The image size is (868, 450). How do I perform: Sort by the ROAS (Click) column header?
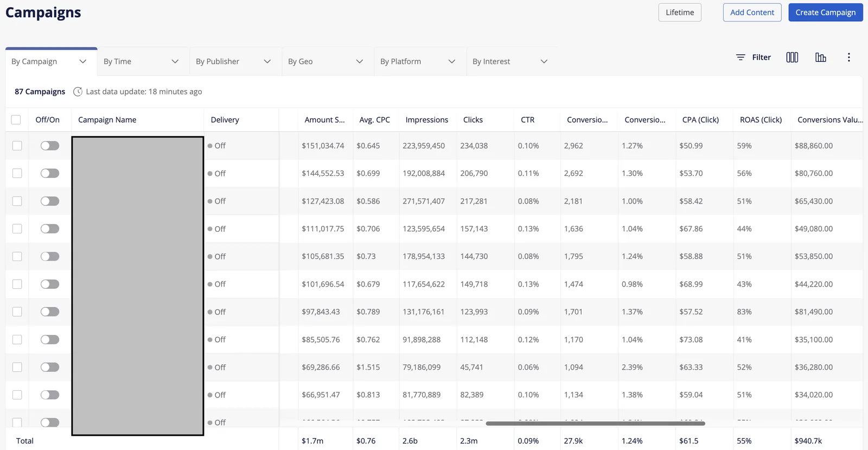pyautogui.click(x=761, y=120)
